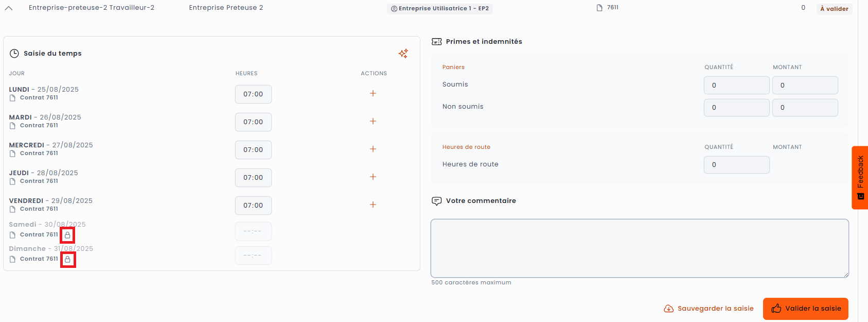Set the Heures de route quantity field
Viewport: 868px width, 322px height.
click(737, 165)
